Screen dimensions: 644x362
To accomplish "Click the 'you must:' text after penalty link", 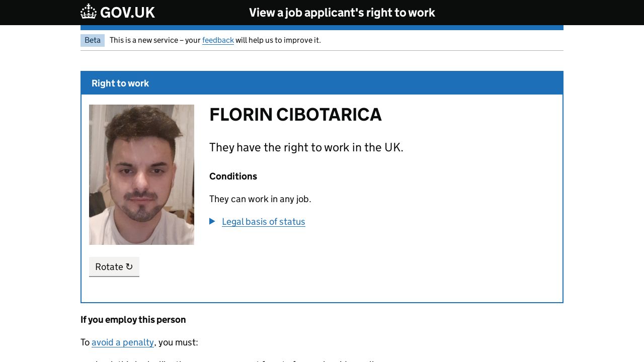I will (178, 342).
